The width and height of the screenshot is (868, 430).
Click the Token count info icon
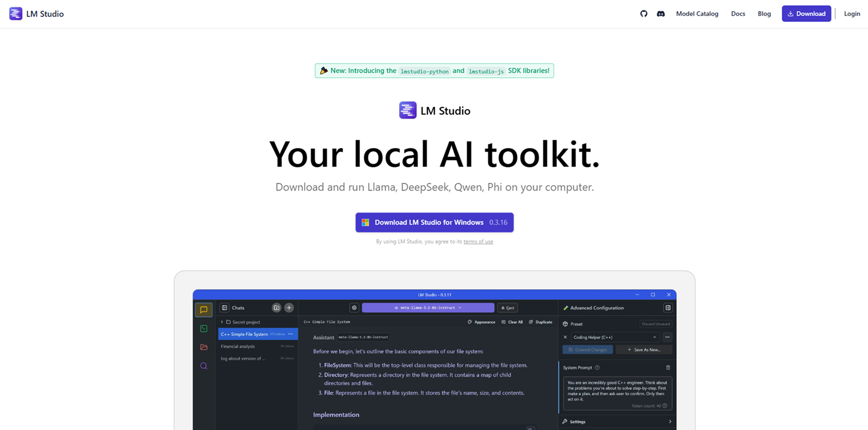coord(665,406)
